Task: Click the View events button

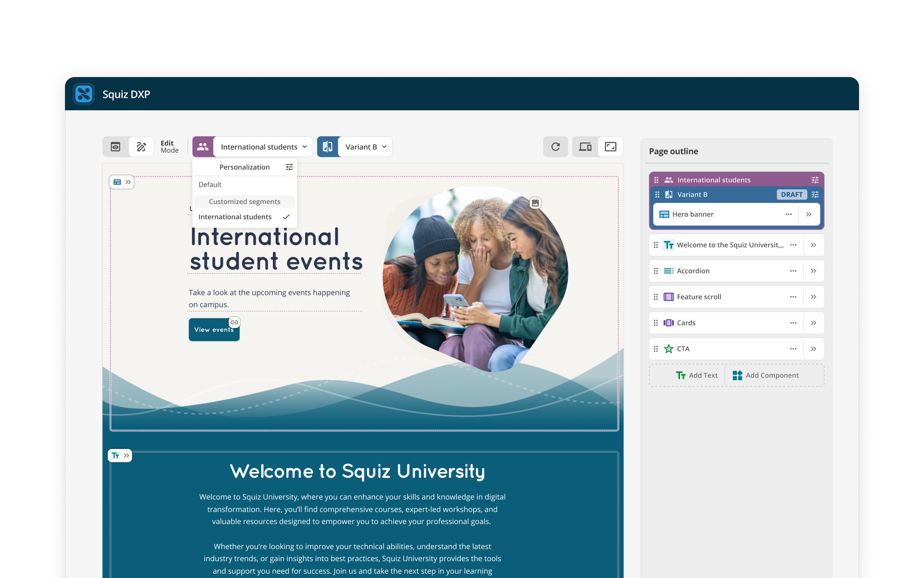Action: click(x=214, y=330)
